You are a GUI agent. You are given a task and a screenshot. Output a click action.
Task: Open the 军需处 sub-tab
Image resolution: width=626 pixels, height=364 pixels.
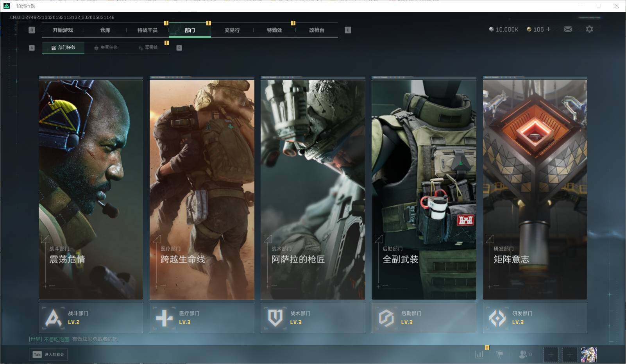tap(148, 48)
